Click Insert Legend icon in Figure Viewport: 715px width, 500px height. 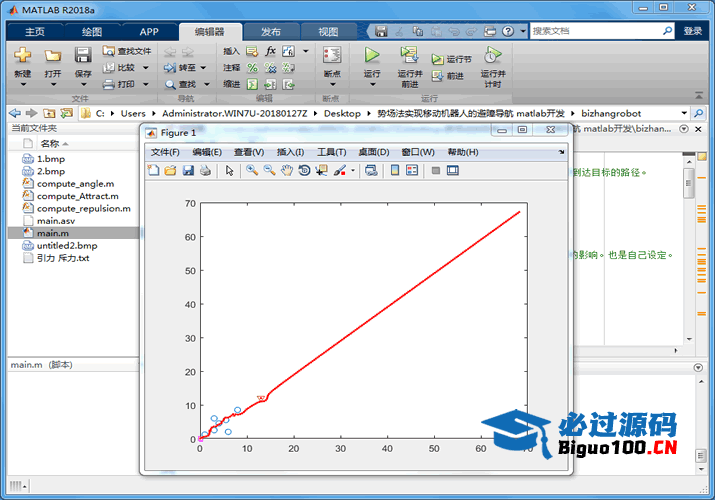point(412,170)
